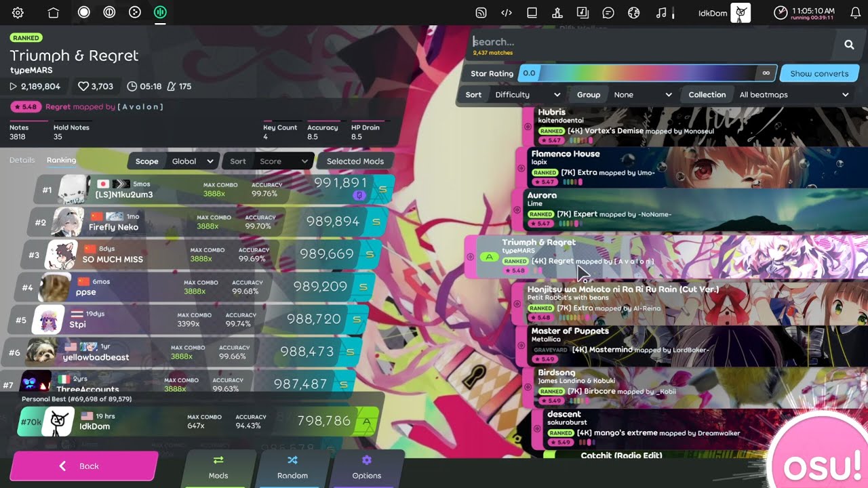
Task: Open the Scope Global dropdown
Action: click(173, 161)
